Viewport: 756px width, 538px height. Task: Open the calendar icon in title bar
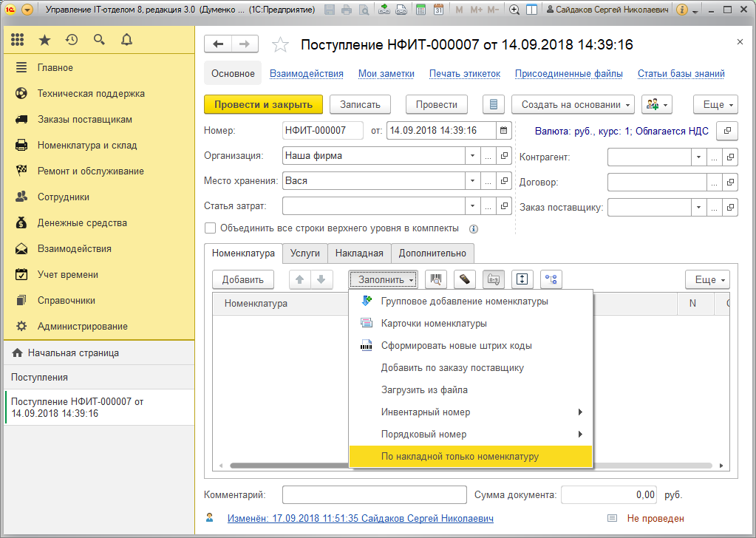click(x=438, y=9)
